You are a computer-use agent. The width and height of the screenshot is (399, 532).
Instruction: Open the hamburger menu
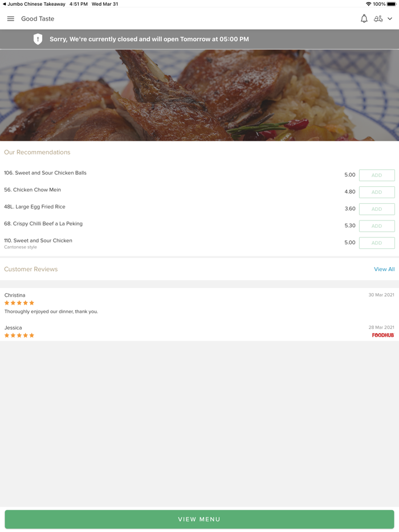pos(10,19)
